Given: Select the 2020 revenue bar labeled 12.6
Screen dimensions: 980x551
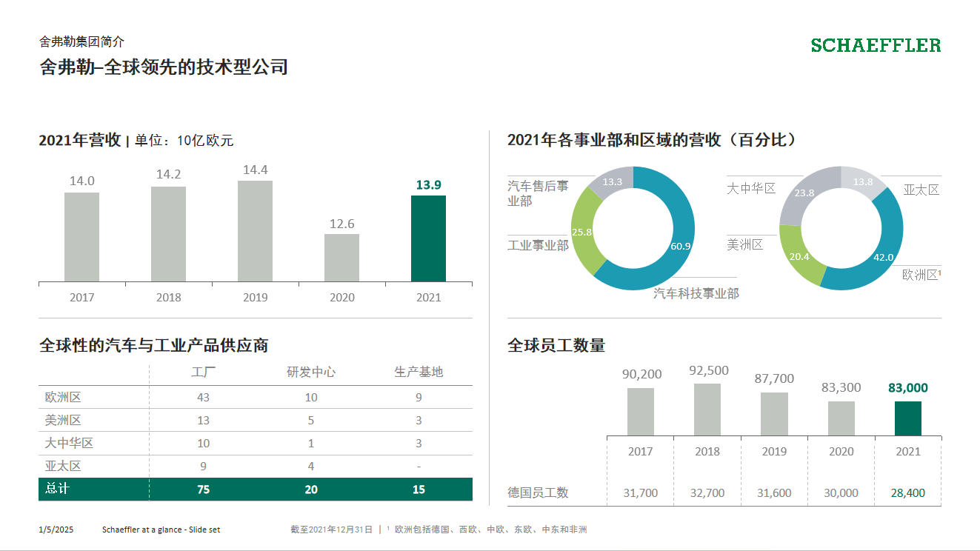Looking at the screenshot, I should (x=341, y=258).
